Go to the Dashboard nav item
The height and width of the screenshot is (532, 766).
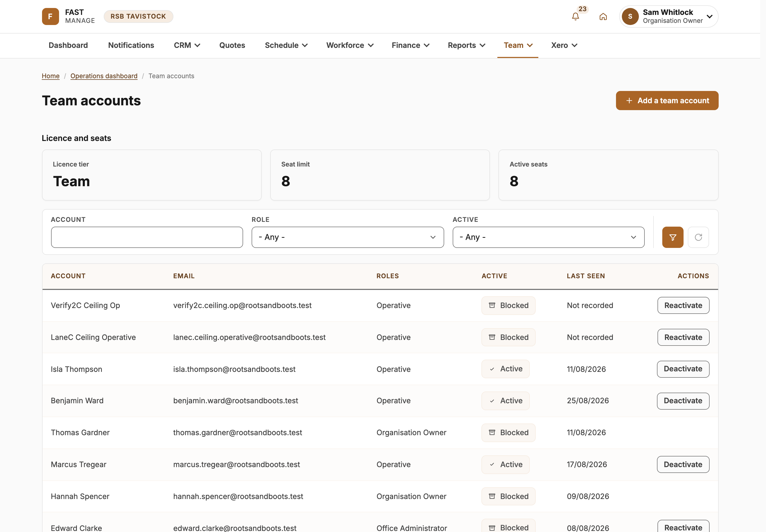click(68, 45)
